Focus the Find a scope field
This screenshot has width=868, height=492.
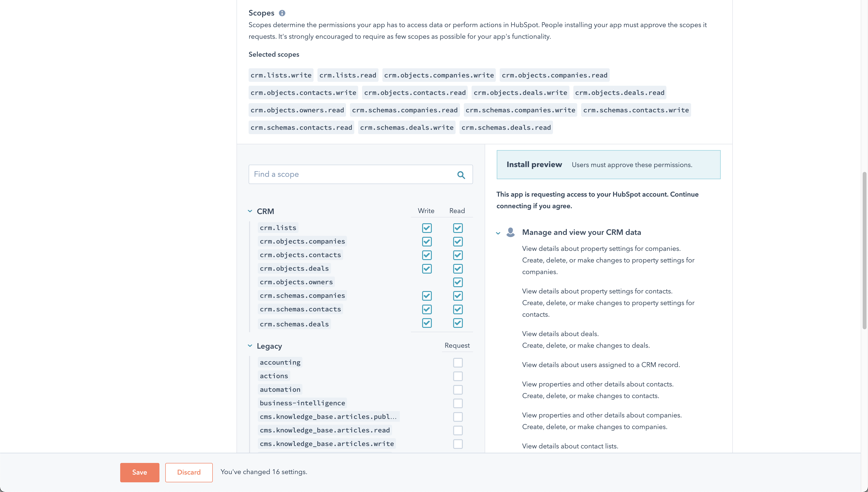click(360, 174)
